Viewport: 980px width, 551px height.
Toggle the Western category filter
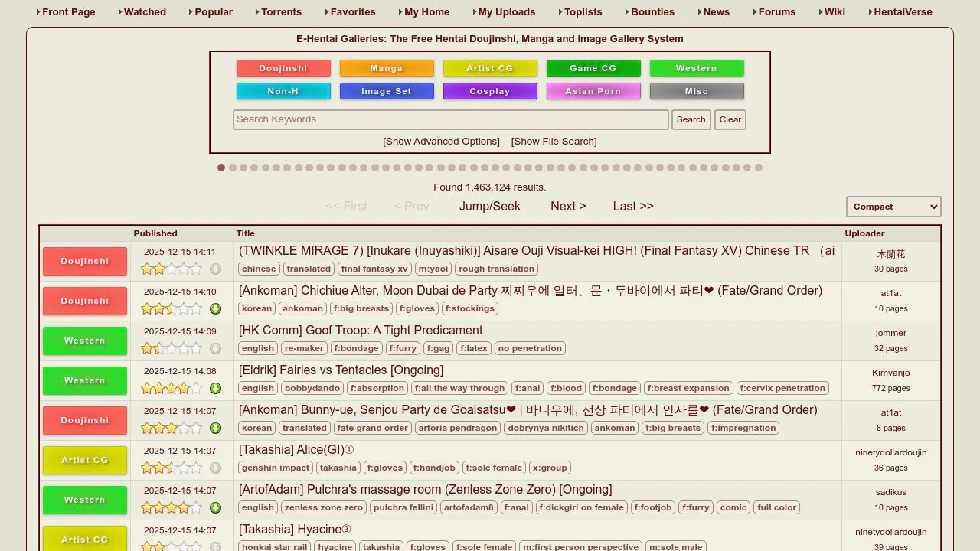coord(697,68)
